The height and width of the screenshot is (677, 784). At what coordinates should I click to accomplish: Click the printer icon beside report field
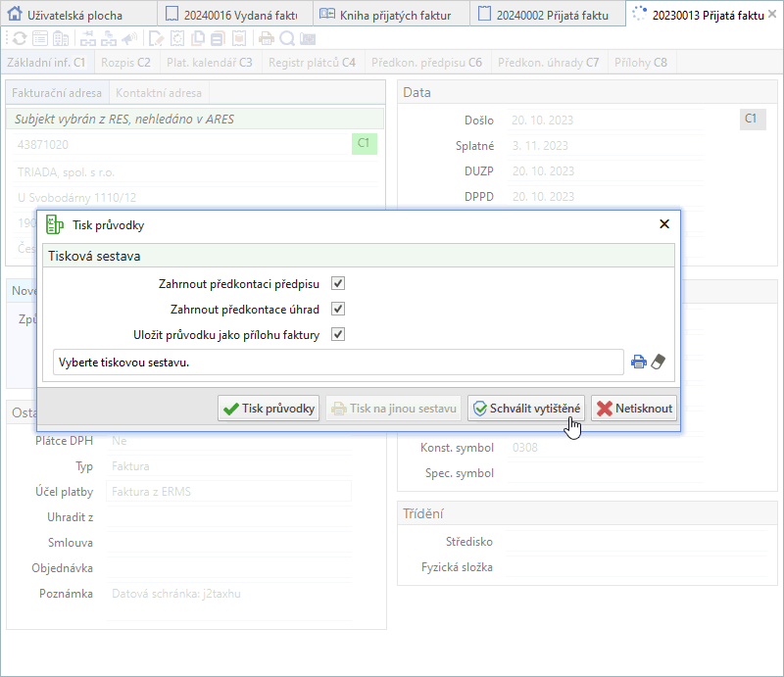pos(639,362)
